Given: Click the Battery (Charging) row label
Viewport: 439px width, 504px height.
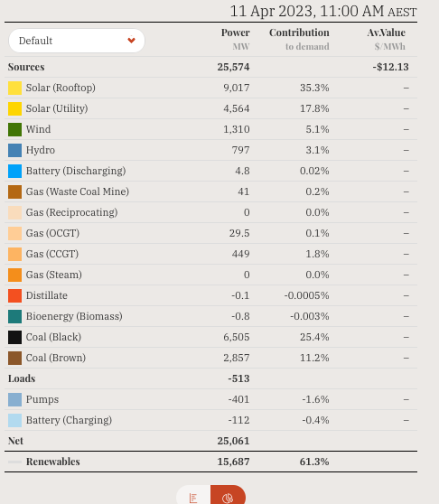Looking at the screenshot, I should coord(69,420).
